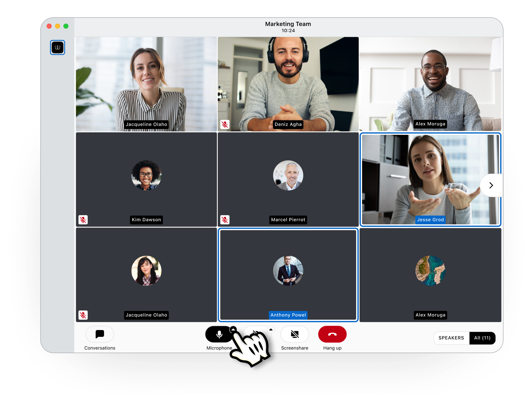Disable microphone for Kim Dawson
Viewport: 532px width, 394px height.
coord(83,219)
